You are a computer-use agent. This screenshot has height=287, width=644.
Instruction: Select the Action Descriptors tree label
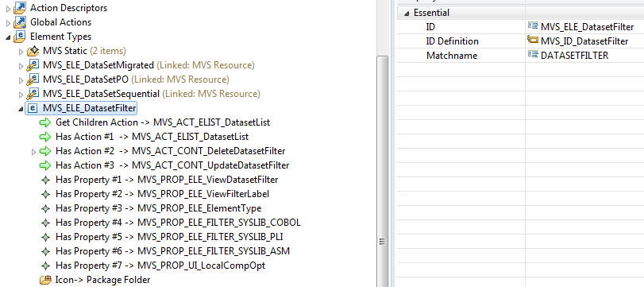click(68, 8)
